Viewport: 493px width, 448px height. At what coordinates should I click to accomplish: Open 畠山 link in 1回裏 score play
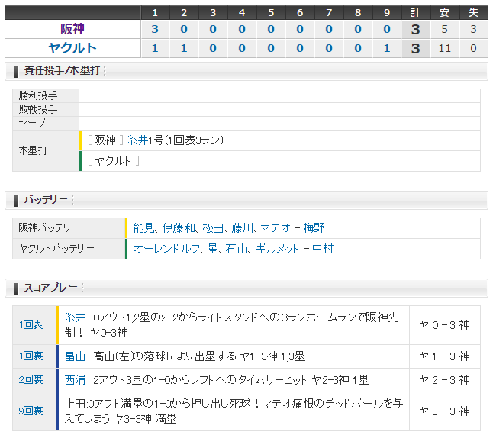(x=75, y=356)
